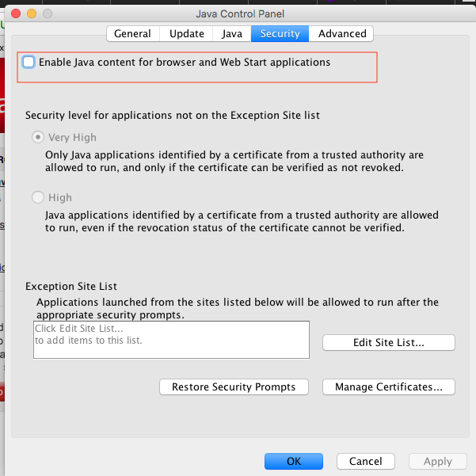Select the Very High security level
The width and height of the screenshot is (476, 476).
tap(38, 137)
